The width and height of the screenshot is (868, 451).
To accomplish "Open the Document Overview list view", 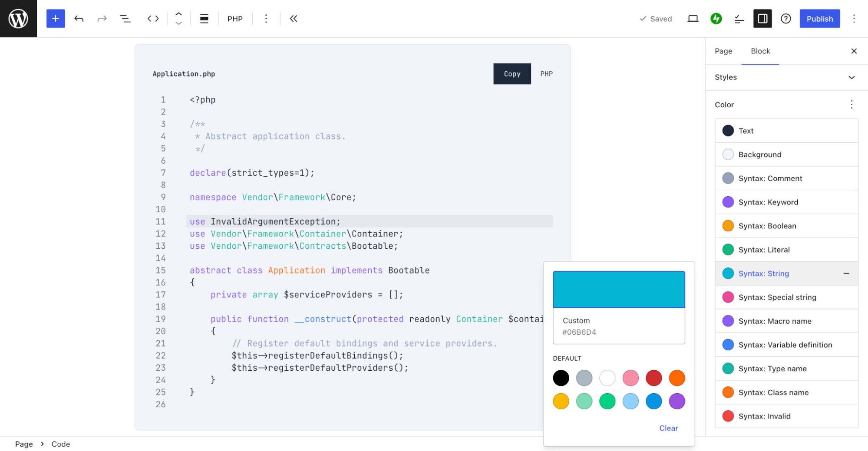I will pyautogui.click(x=125, y=19).
